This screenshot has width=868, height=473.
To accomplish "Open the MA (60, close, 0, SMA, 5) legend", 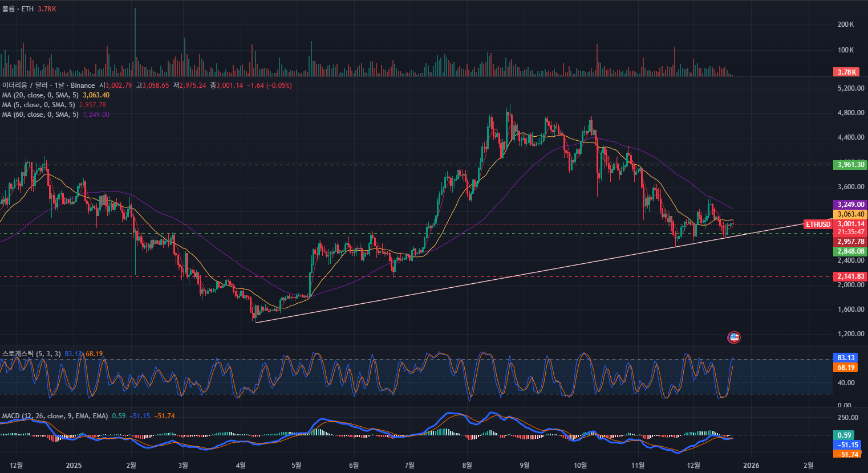I will coord(40,115).
